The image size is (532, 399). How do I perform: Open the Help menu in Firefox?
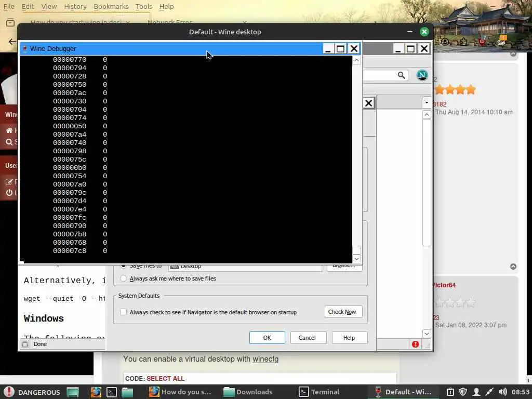pyautogui.click(x=166, y=6)
